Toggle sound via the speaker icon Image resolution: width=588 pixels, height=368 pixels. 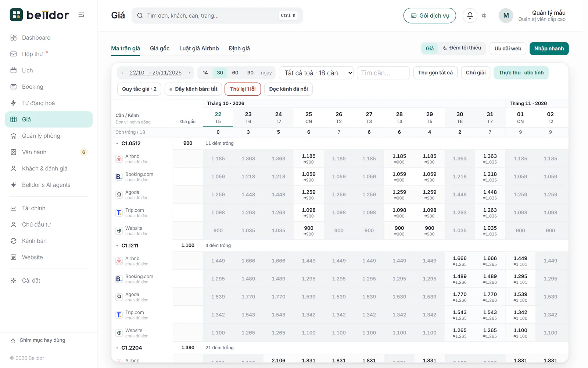tap(484, 15)
